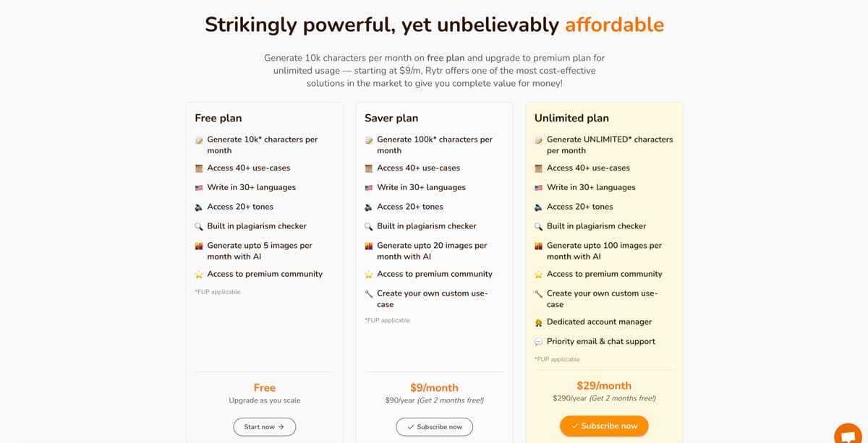Click the Saver plan heading
The width and height of the screenshot is (868, 443).
tap(391, 118)
